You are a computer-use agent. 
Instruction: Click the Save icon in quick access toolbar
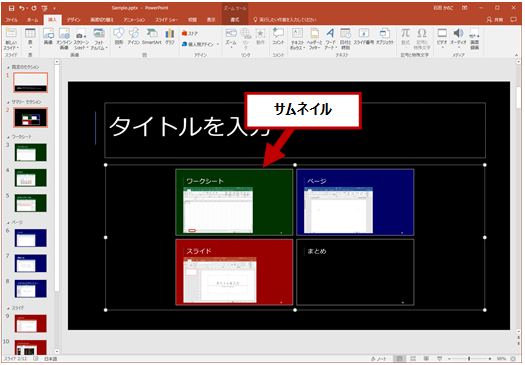(11, 8)
